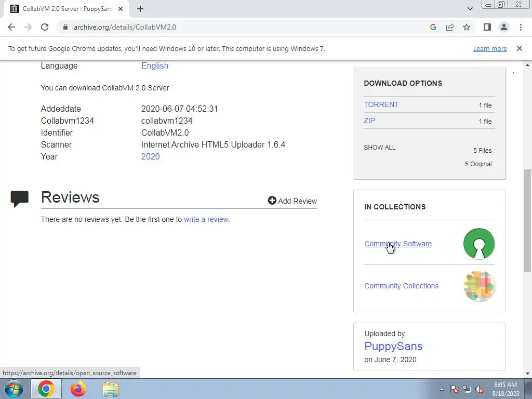Click the Reviews speech bubble icon
The width and height of the screenshot is (532, 399).
(x=19, y=199)
